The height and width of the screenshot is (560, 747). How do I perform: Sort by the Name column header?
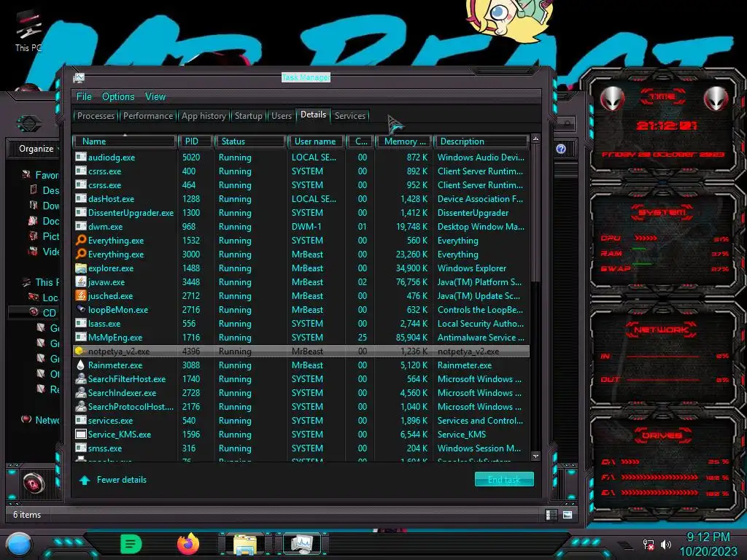124,141
